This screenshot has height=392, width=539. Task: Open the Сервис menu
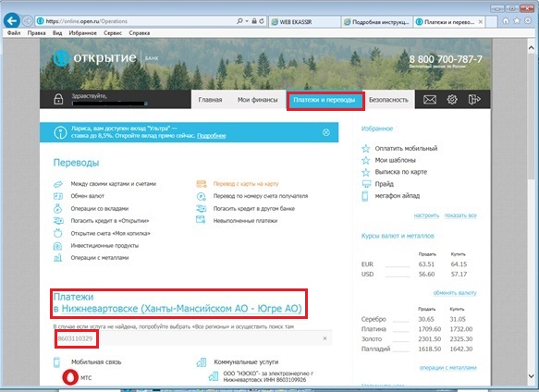[x=113, y=33]
